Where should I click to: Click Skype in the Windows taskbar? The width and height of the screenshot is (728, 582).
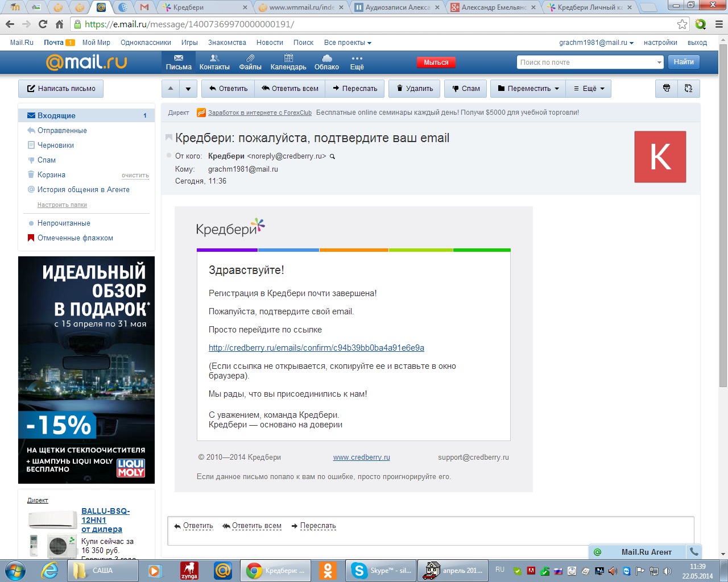coord(381,571)
